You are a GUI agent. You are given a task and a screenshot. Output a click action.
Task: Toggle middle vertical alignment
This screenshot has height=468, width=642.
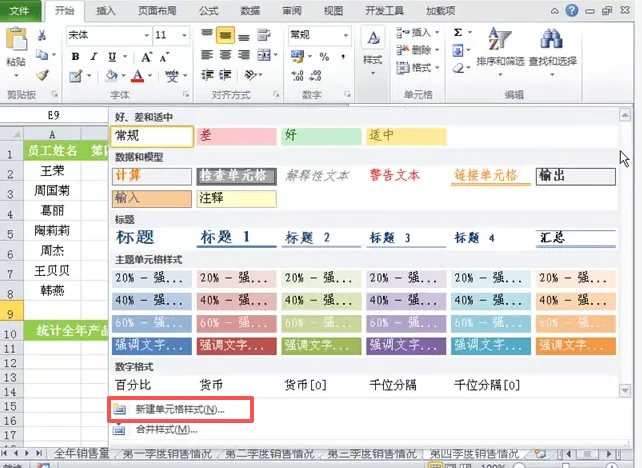coord(225,35)
